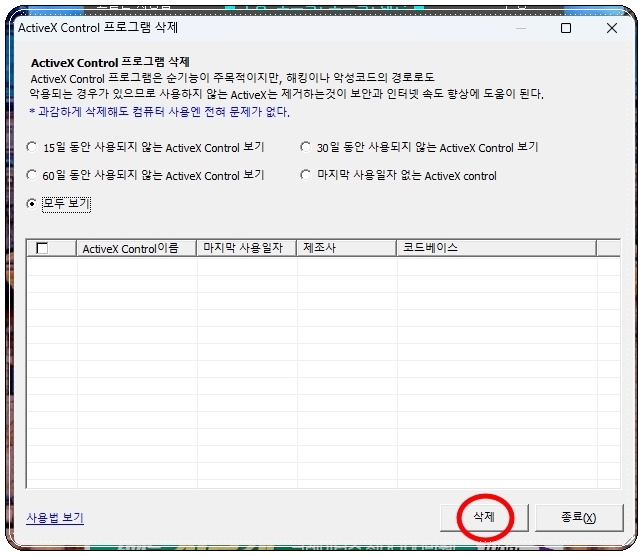Open the 사용법 보기 link
Image resolution: width=643 pixels, height=556 pixels.
coord(55,518)
